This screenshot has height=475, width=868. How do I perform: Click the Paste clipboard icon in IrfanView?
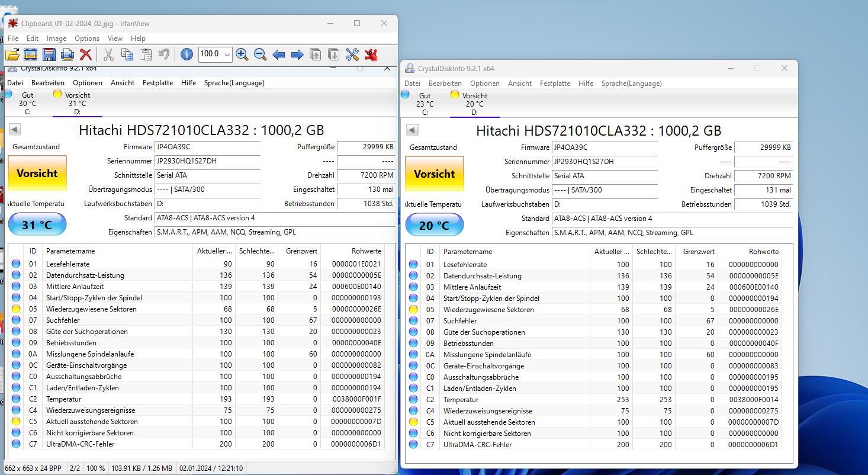coord(146,54)
